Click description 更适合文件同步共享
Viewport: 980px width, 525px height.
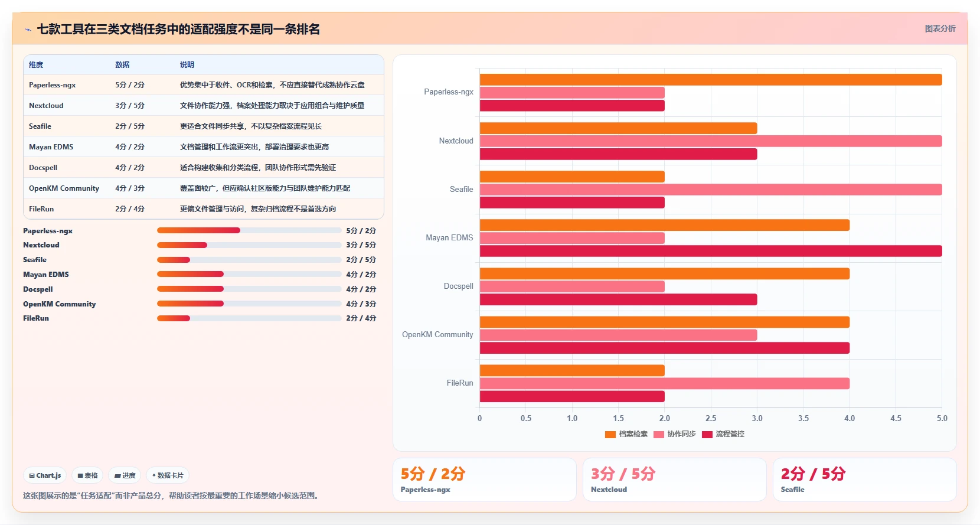[x=251, y=126]
